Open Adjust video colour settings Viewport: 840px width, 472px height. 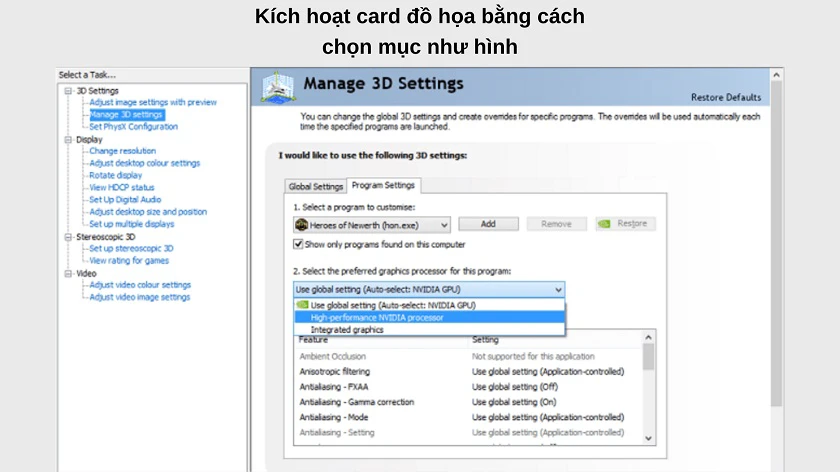tap(140, 285)
